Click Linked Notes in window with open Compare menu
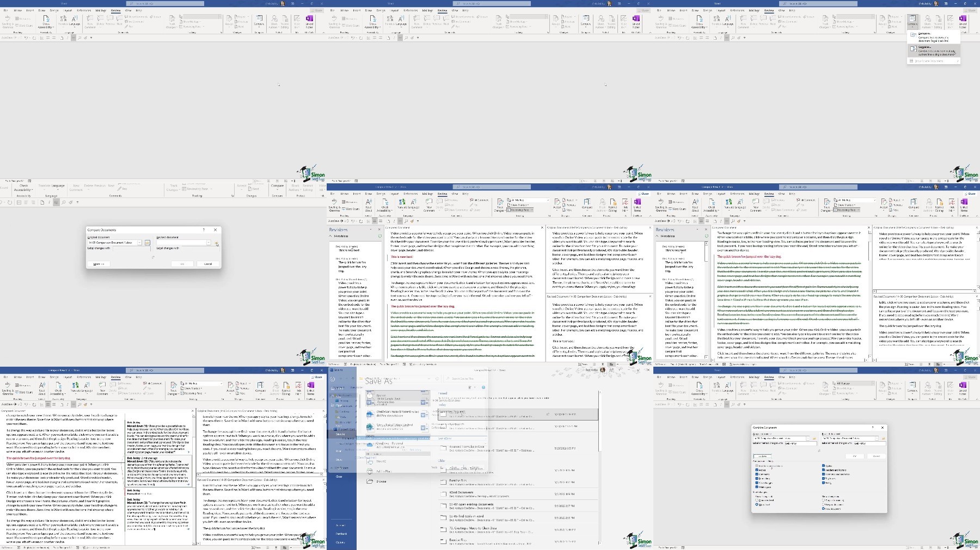980x550 pixels. click(963, 22)
